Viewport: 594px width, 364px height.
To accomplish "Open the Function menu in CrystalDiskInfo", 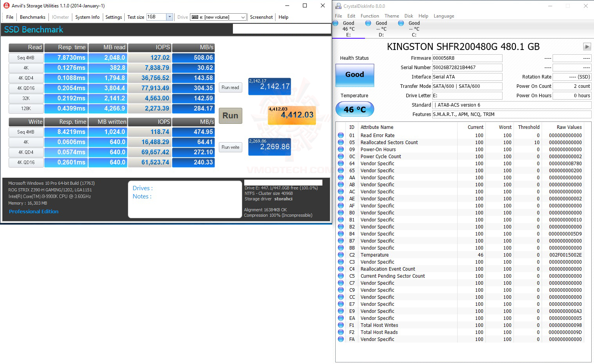I will (x=370, y=16).
